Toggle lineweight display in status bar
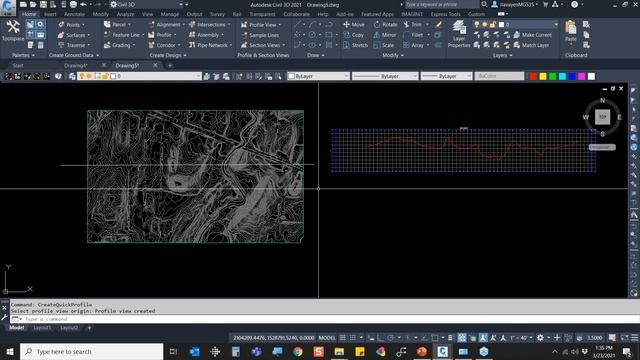Screen dimensions: 640x360 (450, 338)
